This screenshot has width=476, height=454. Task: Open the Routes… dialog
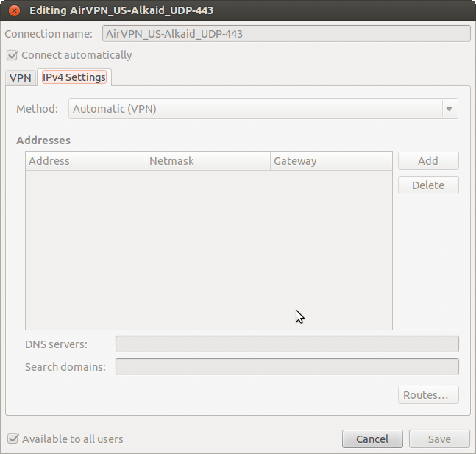(428, 395)
